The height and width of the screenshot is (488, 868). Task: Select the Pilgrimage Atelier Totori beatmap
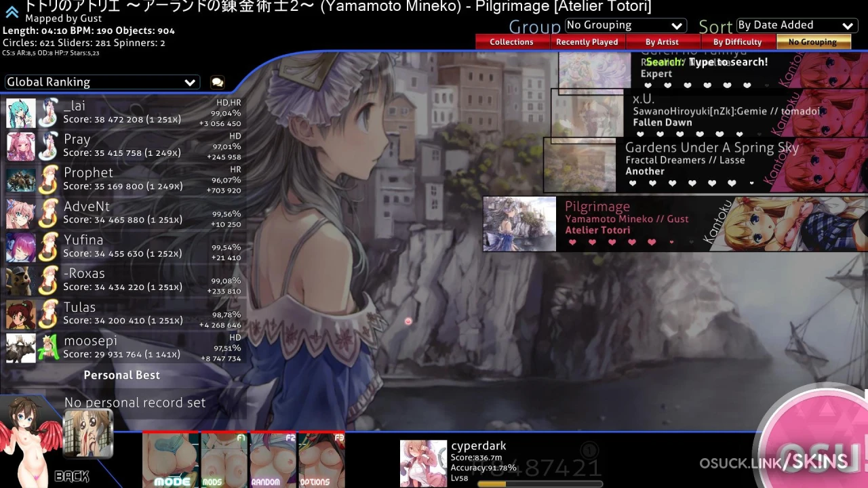click(x=675, y=224)
